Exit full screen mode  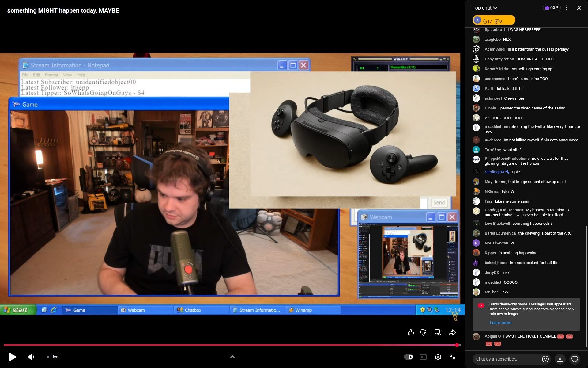(452, 357)
